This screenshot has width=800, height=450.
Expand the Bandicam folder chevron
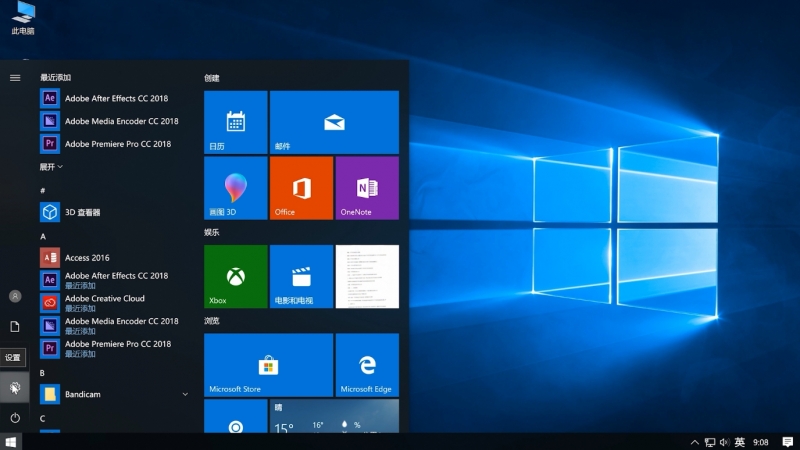coord(185,394)
